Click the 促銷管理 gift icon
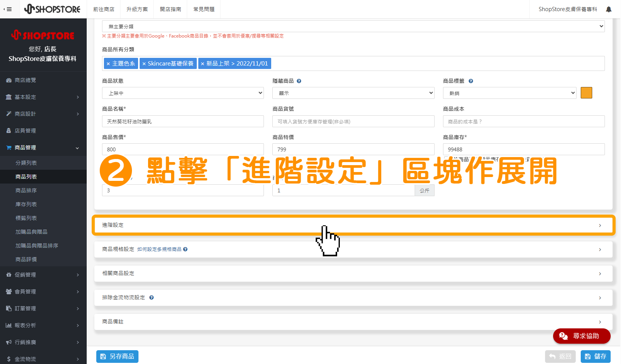 click(x=9, y=275)
